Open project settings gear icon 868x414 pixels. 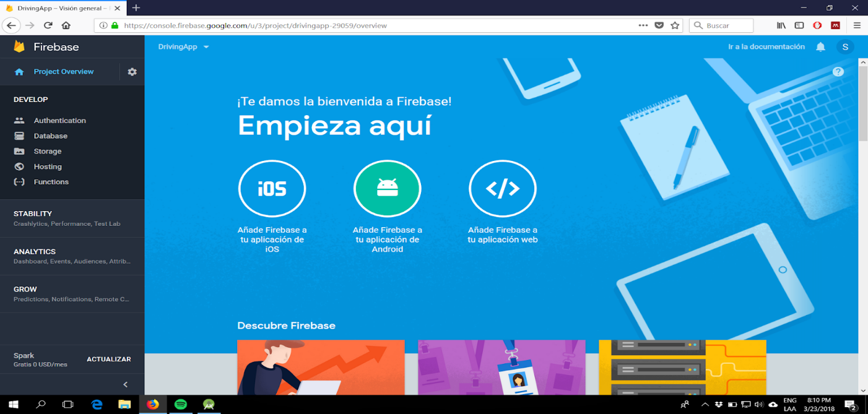[132, 72]
